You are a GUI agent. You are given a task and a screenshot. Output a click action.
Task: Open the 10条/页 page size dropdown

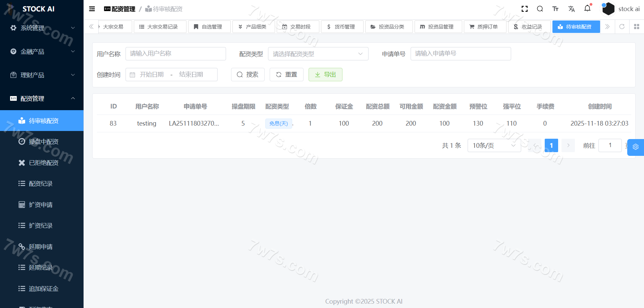pos(494,145)
